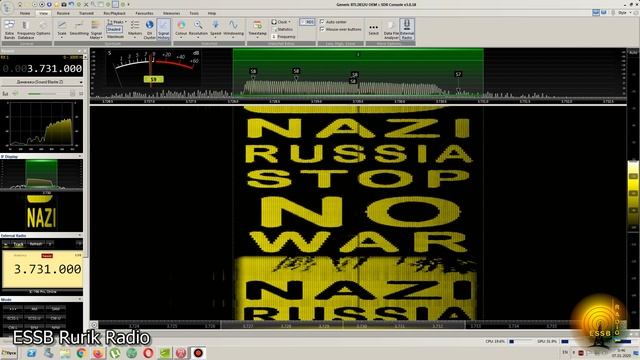Click the external radio 3.731.000 display
This screenshot has height=360, width=640.
point(42,269)
